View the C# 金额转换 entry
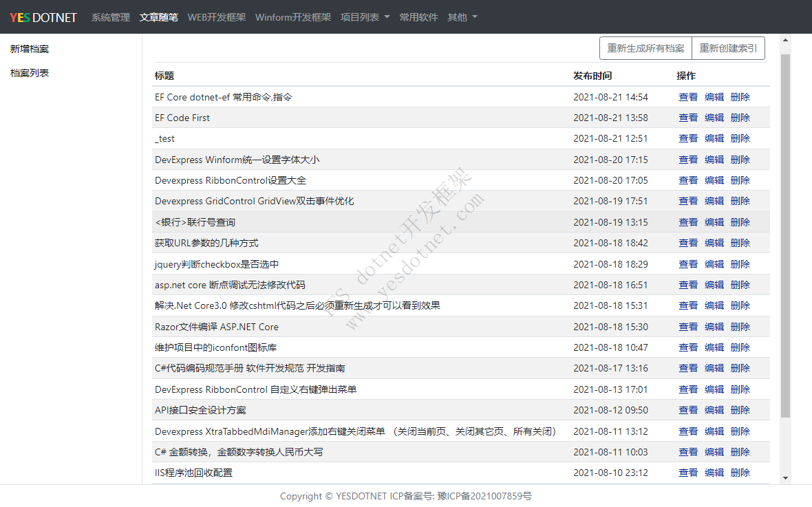This screenshot has height=507, width=812. 688,452
